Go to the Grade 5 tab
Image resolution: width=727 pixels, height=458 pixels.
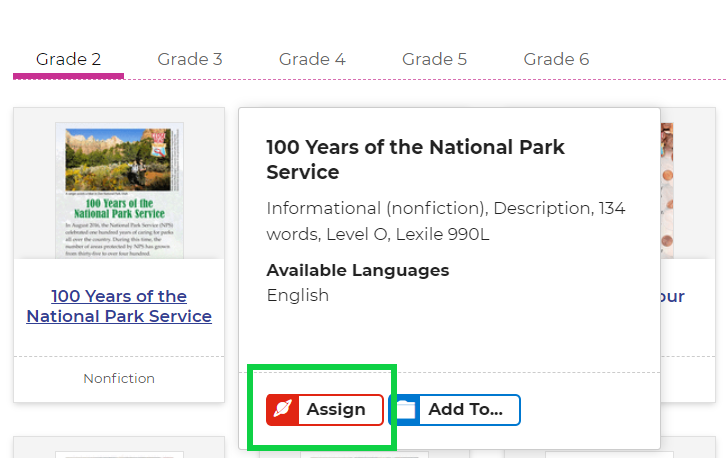tap(434, 59)
